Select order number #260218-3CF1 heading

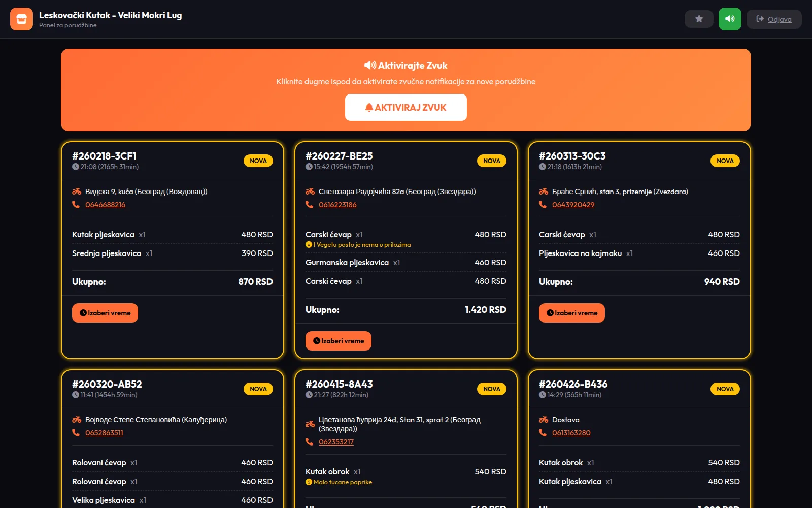tap(105, 156)
